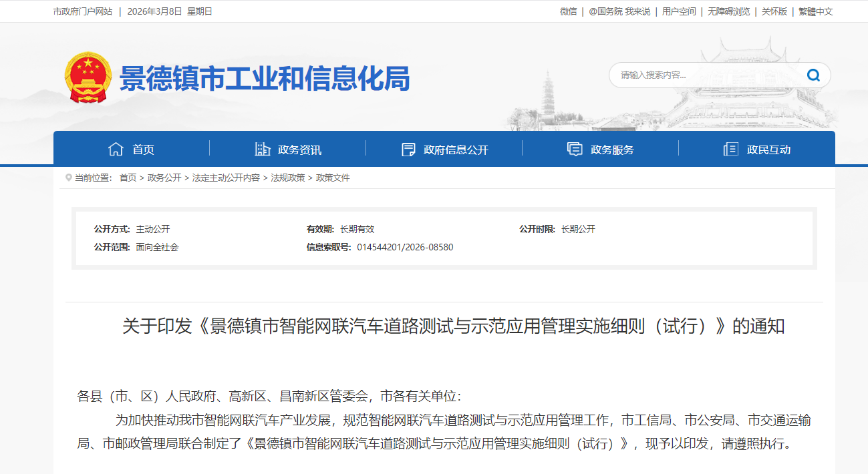Image resolution: width=868 pixels, height=474 pixels.
Task: Click 政策文件 in the breadcrumb path
Action: (333, 178)
